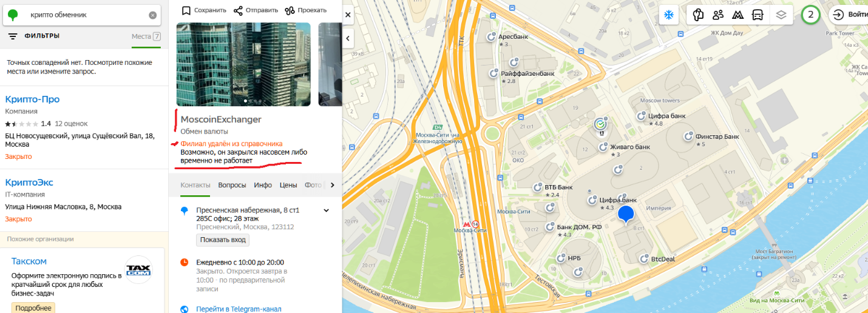
Task: Clear the search query with the X icon
Action: (x=152, y=15)
